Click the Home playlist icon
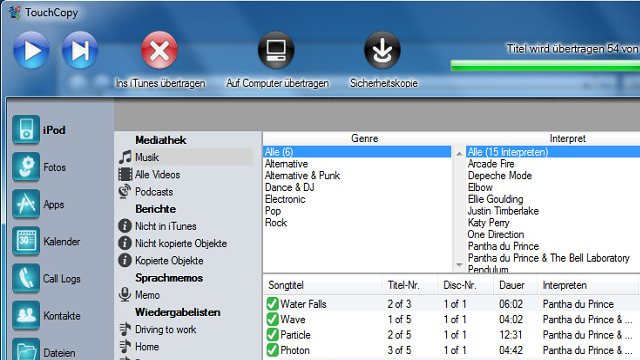The image size is (640, 360). 125,346
